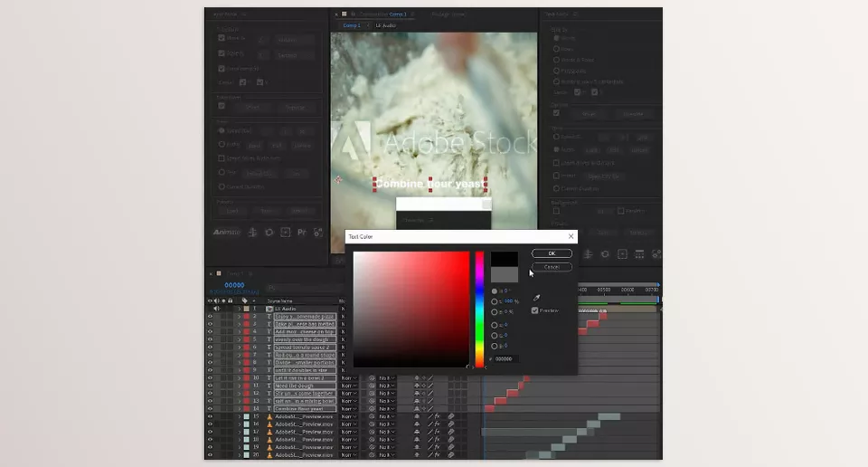Screen dimensions: 868x467
Task: Click the Text Color dialog close X
Action: point(571,236)
